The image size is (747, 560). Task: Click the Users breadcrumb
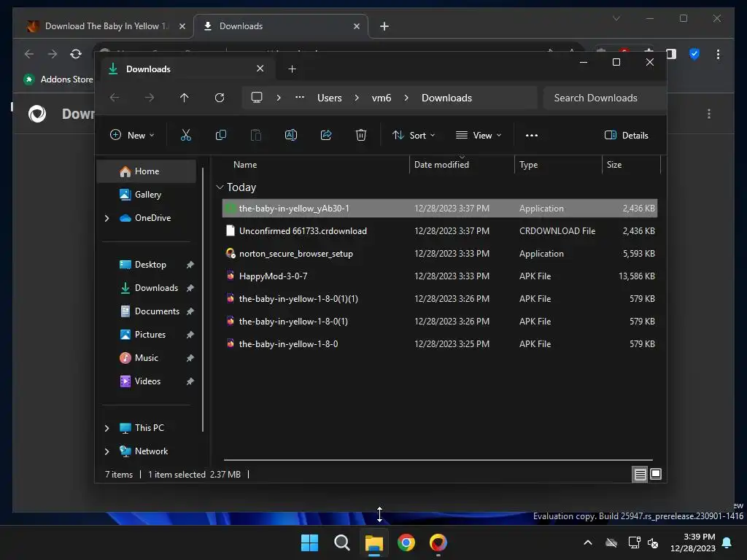330,98
